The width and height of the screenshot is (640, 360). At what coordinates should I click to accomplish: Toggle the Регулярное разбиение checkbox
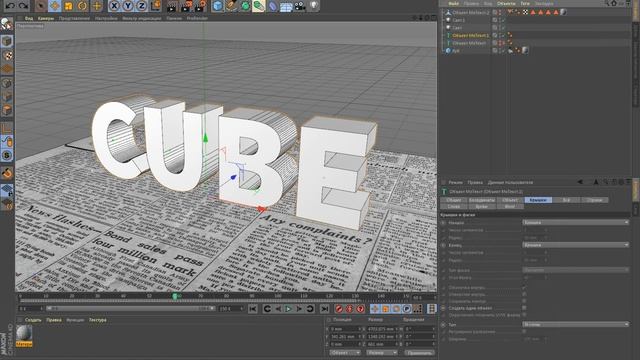(x=524, y=331)
